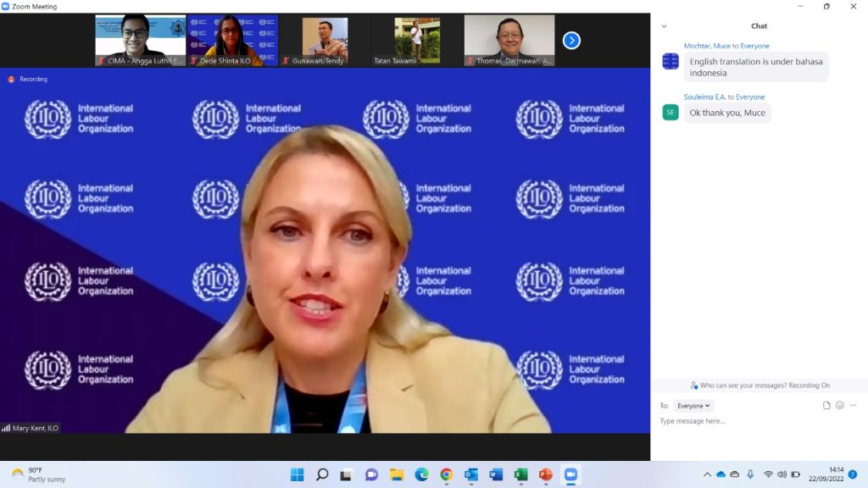Viewport: 868px width, 488px height.
Task: Open the Everyone recipient dropdown
Action: tap(693, 406)
